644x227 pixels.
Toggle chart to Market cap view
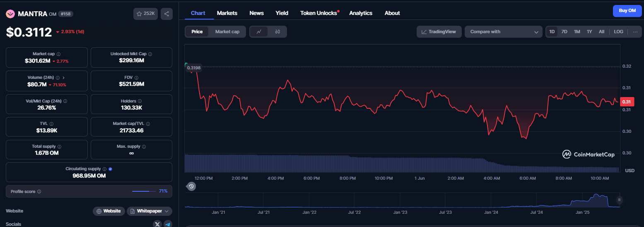(227, 32)
